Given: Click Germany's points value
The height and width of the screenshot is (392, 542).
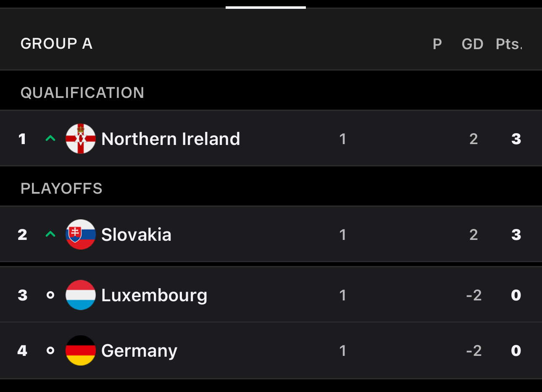Looking at the screenshot, I should (516, 350).
